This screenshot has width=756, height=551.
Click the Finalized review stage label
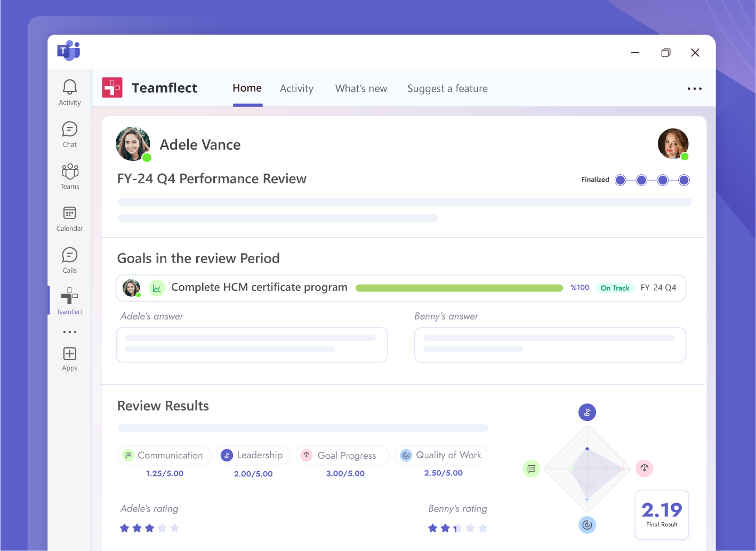coord(595,180)
